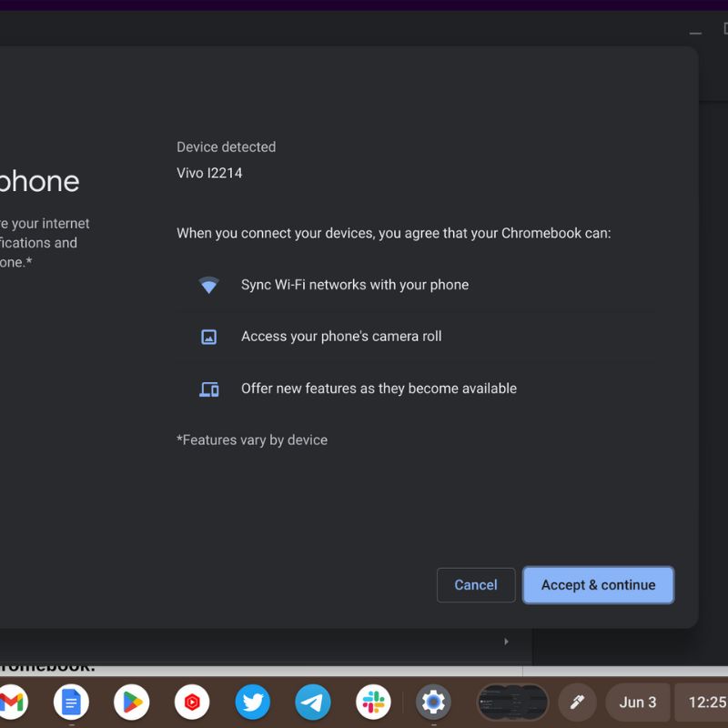The height and width of the screenshot is (728, 728).
Task: Open the recent screenshot thumbnail preview
Action: point(513,702)
